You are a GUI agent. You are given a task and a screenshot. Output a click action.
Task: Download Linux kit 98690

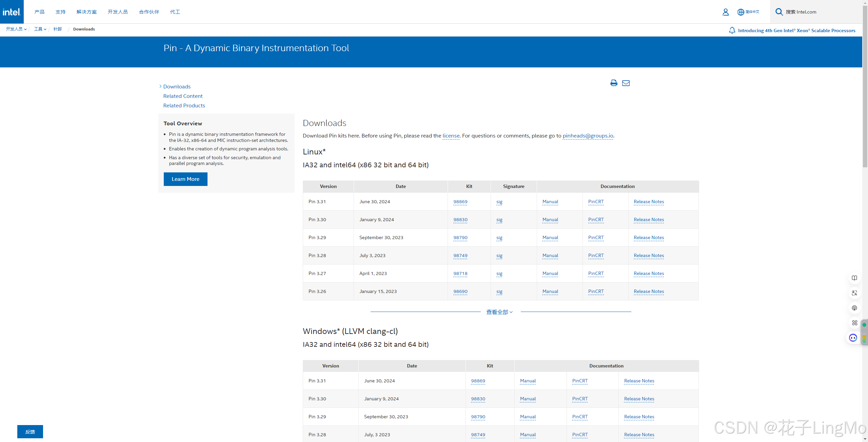(460, 292)
